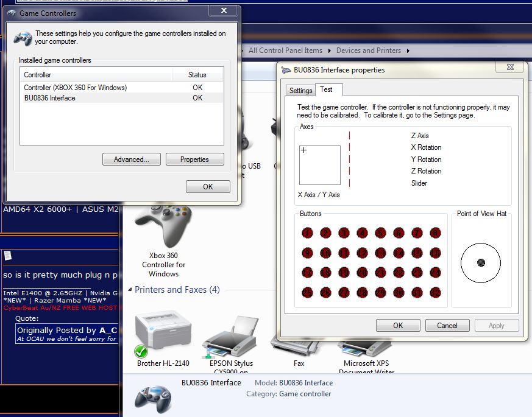This screenshot has height=417, width=532.
Task: Click the CyberBeat Au/NZ FREE WEB HOST link
Action: click(60, 308)
